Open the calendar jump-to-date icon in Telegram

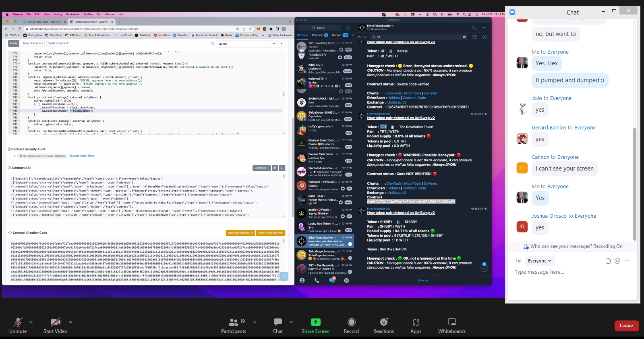(474, 37)
